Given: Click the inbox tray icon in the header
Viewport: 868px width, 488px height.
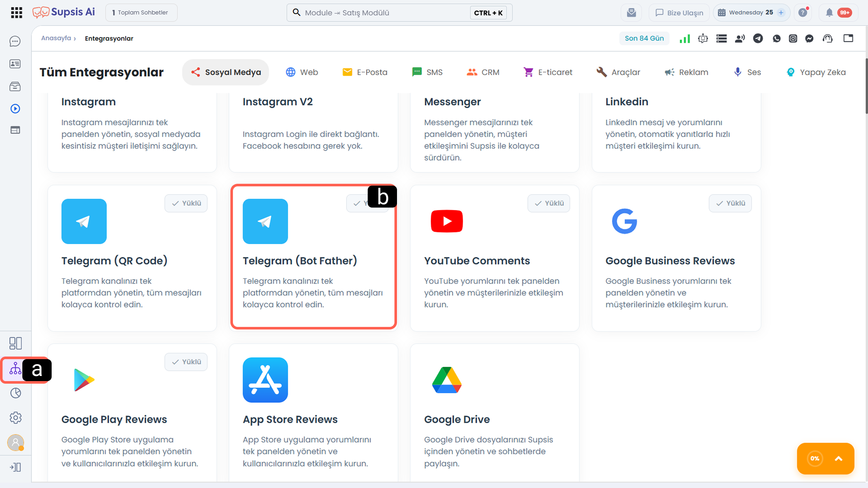Looking at the screenshot, I should [631, 12].
